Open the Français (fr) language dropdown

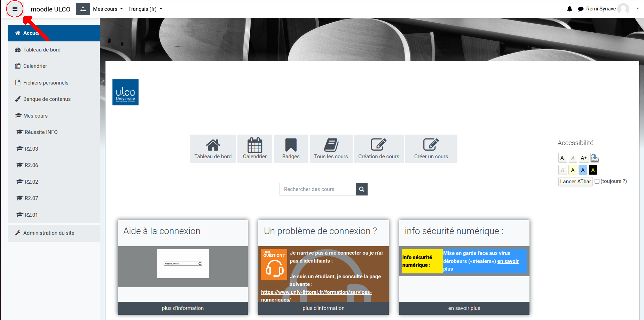coord(145,9)
